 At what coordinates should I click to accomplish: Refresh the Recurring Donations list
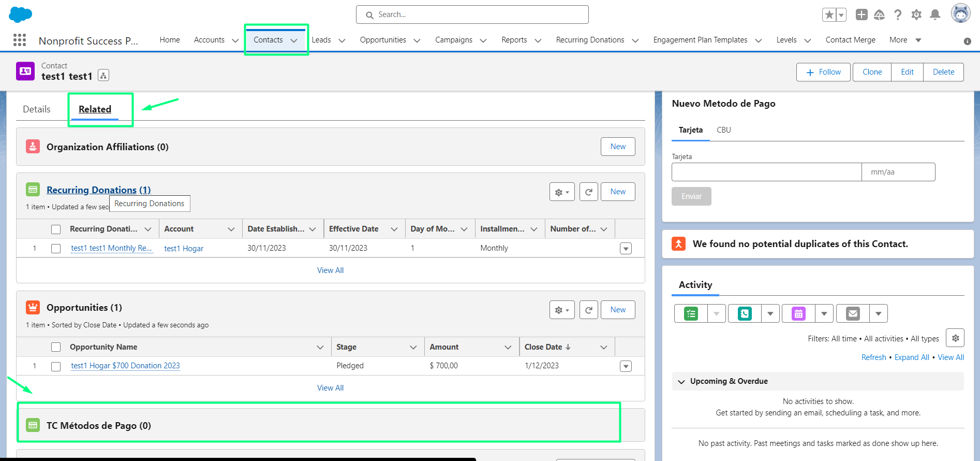click(589, 192)
